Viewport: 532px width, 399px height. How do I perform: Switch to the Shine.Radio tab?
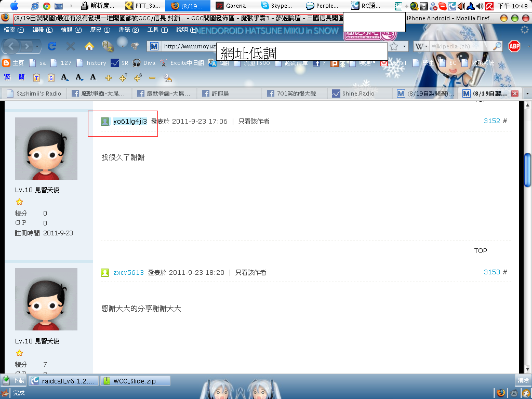click(x=358, y=94)
